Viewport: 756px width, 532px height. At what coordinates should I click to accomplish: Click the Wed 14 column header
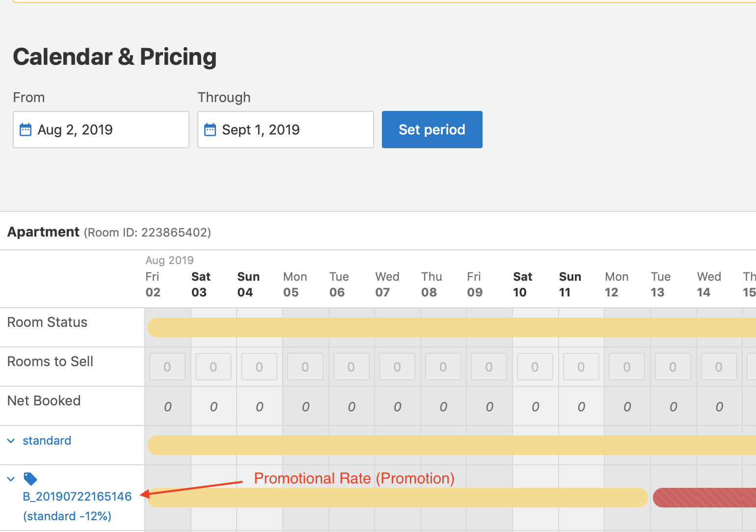[x=709, y=284]
